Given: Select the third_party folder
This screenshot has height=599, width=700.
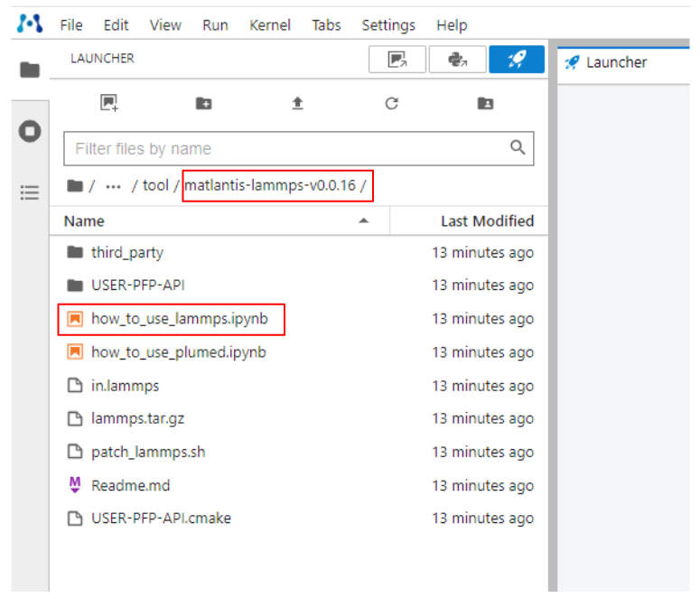Looking at the screenshot, I should tap(127, 252).
